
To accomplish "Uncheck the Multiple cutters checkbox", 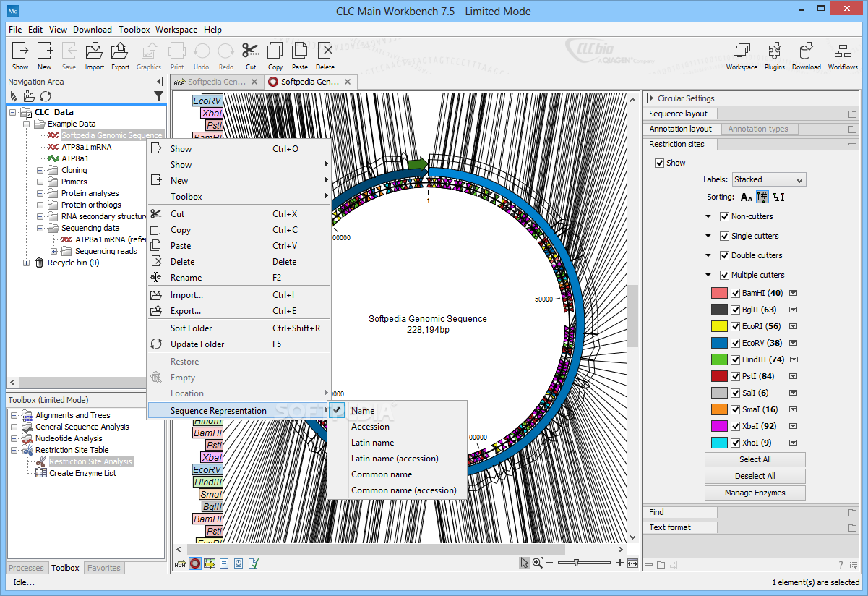I will click(725, 275).
